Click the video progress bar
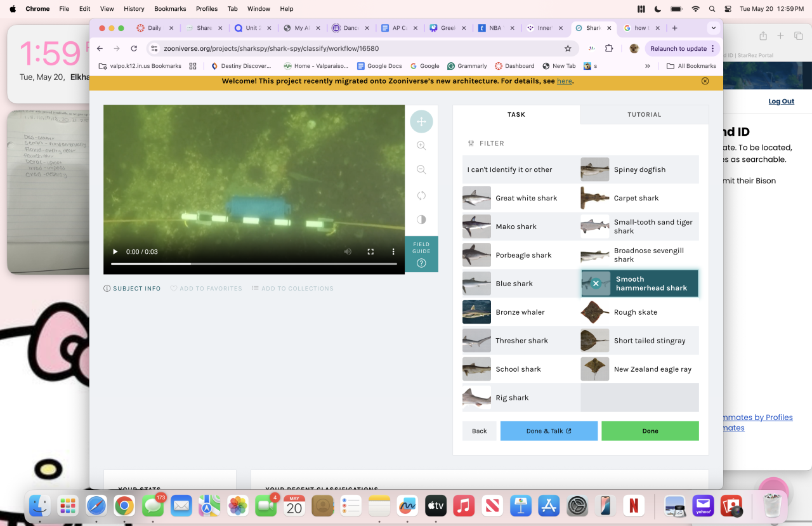The image size is (812, 526). click(254, 263)
